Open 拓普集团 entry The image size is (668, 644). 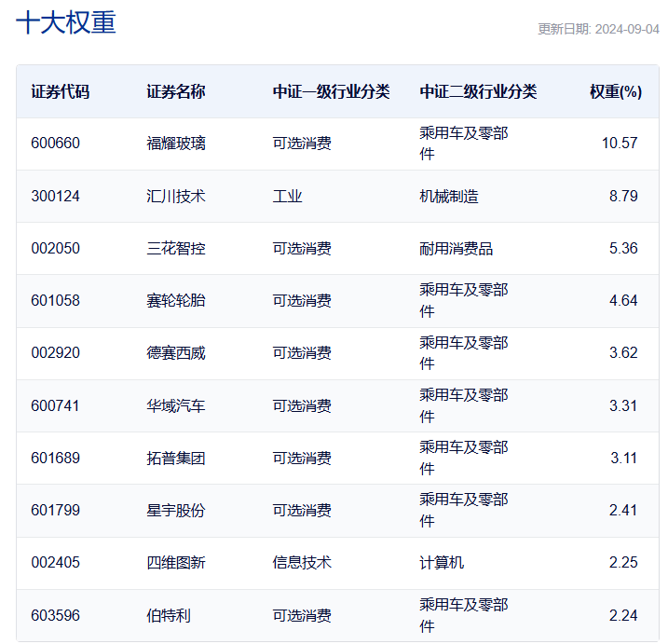[175, 459]
